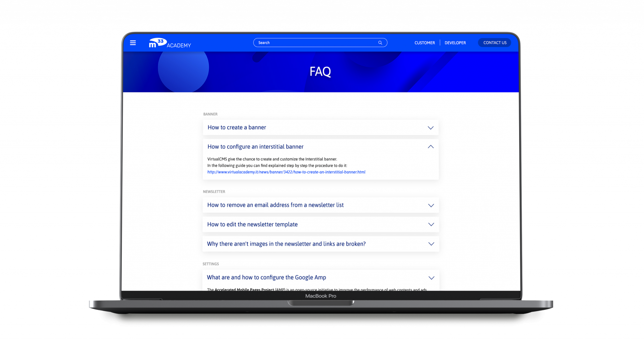This screenshot has width=644, height=340.
Task: Click 'How to configure an interstitial banner' heading
Action: [x=255, y=147]
